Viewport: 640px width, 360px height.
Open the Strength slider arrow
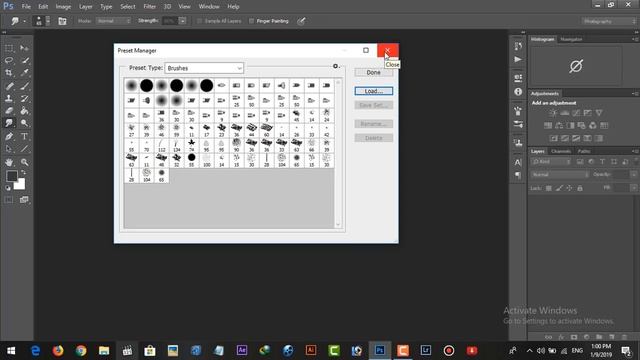(182, 21)
